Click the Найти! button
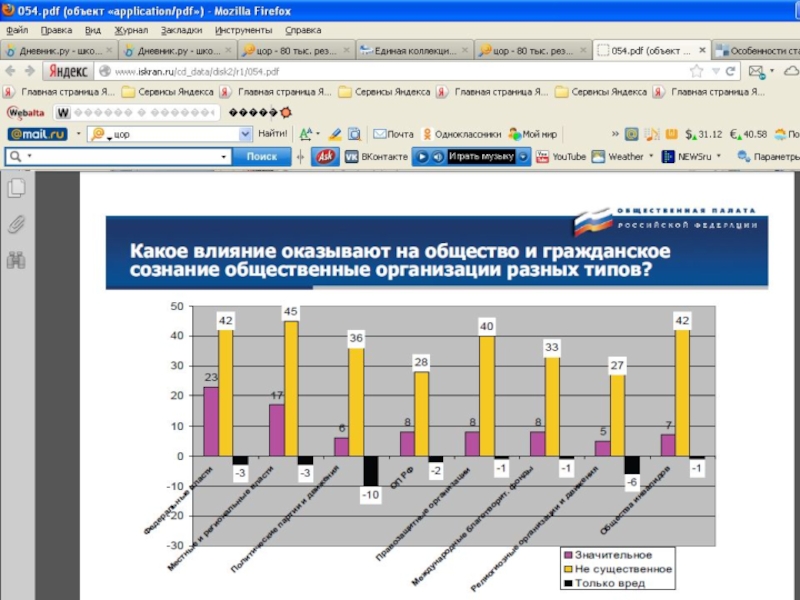Screen dimensions: 800x600 [273, 134]
